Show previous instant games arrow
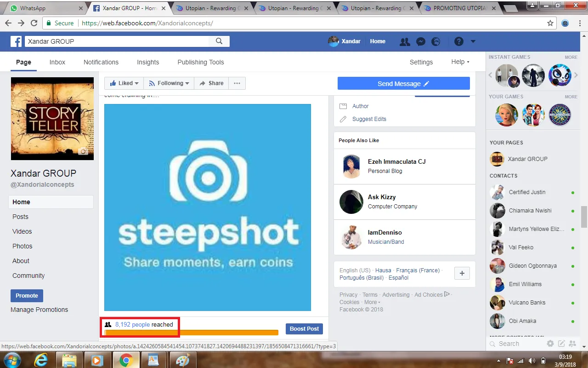Screen dimensions: 588x368 (x=490, y=75)
